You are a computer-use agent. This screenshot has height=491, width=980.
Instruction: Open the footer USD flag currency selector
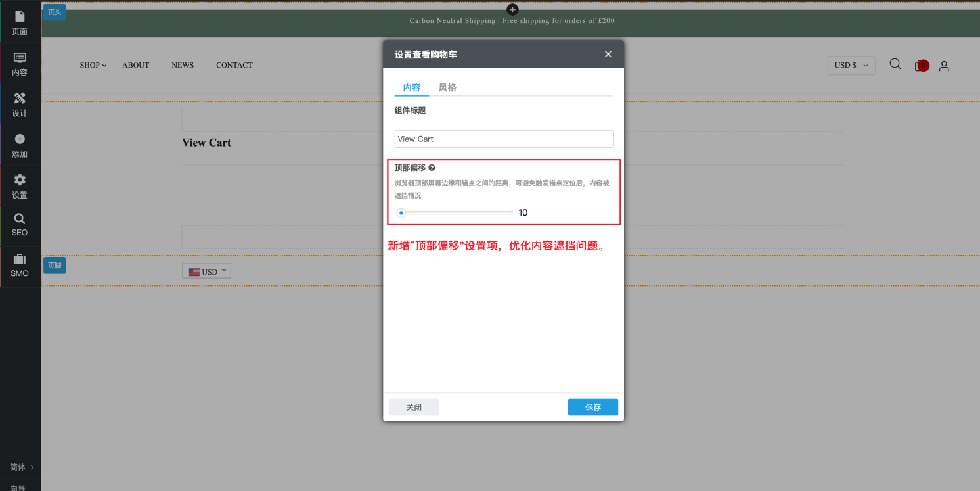tap(206, 271)
